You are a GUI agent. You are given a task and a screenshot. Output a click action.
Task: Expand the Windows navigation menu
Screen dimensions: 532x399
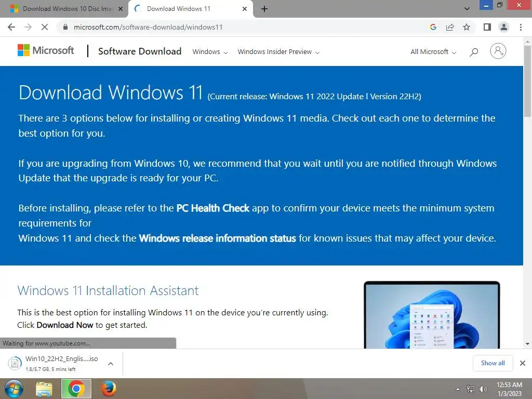coord(210,52)
